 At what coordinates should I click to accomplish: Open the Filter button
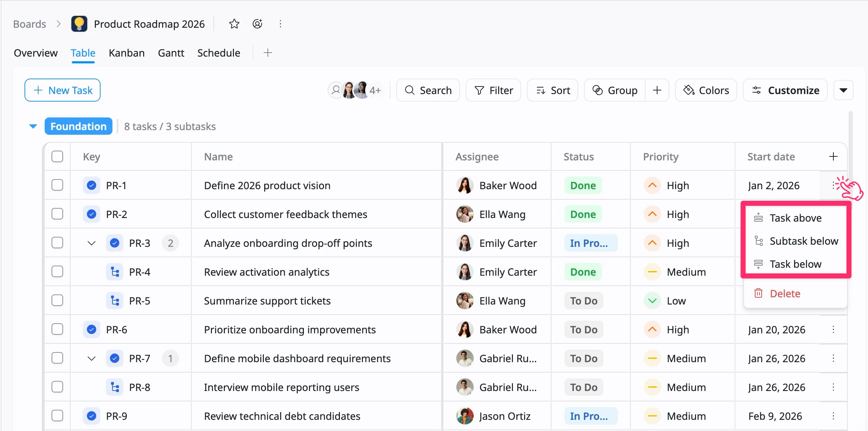click(x=493, y=90)
